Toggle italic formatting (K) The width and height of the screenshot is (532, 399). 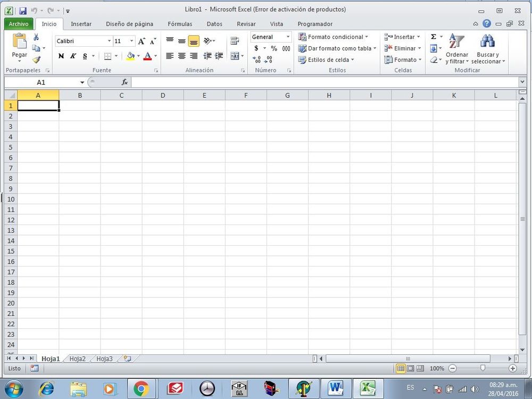[73, 56]
